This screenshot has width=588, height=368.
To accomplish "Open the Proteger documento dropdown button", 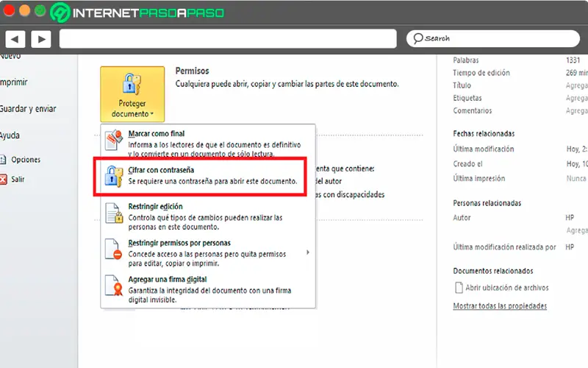I will (132, 94).
